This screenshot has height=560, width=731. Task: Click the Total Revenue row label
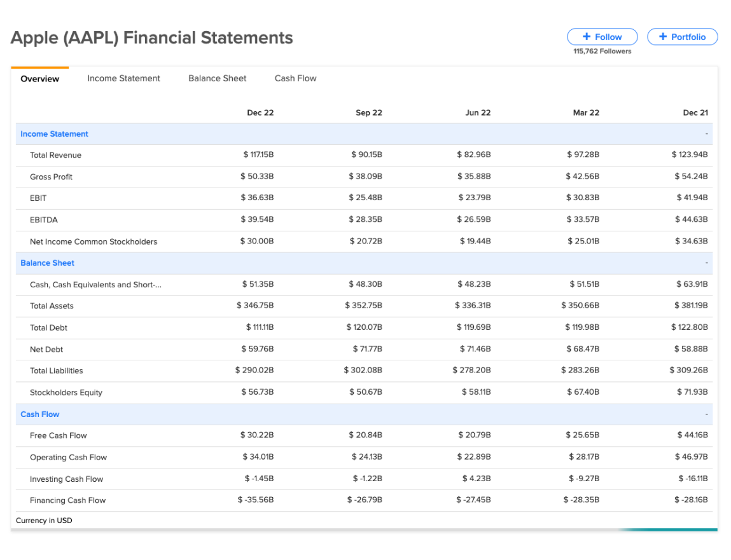coord(55,155)
